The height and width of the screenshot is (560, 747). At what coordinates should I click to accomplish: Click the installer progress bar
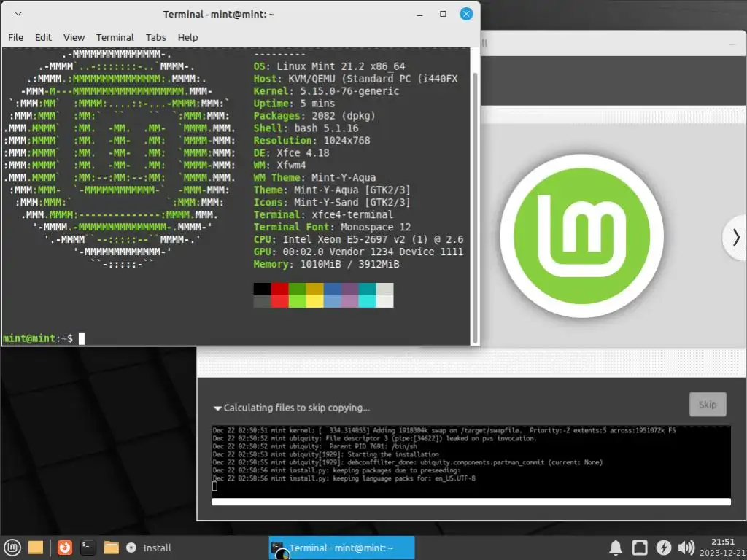click(471, 502)
